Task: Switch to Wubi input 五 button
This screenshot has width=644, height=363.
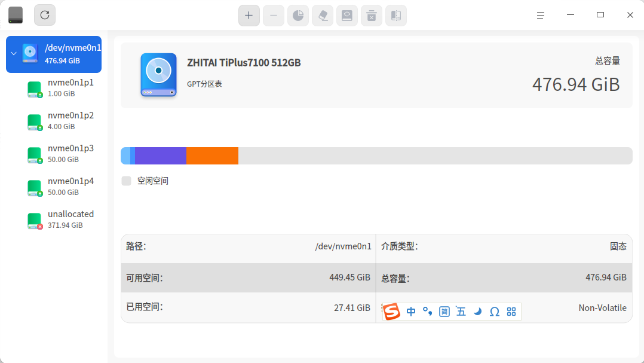Action: click(x=461, y=312)
